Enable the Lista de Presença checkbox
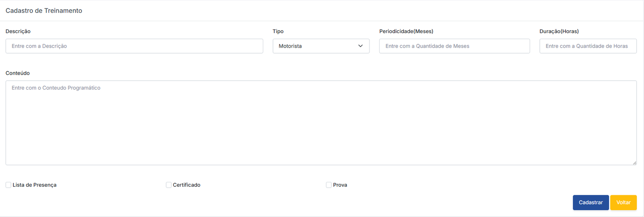The height and width of the screenshot is (217, 644). (x=8, y=185)
